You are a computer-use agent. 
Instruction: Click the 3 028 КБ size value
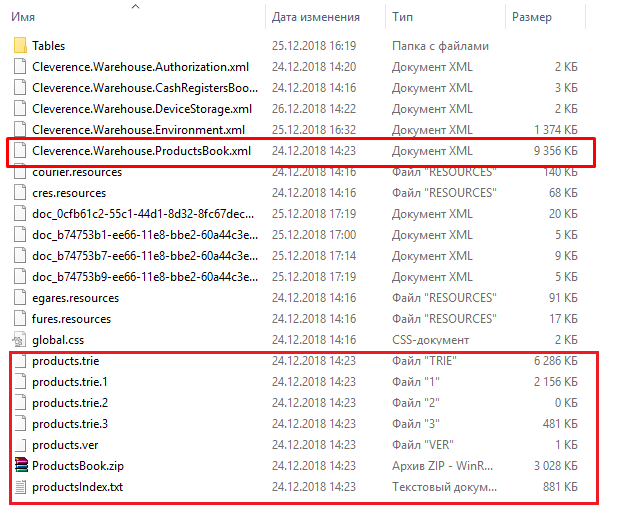click(x=556, y=466)
